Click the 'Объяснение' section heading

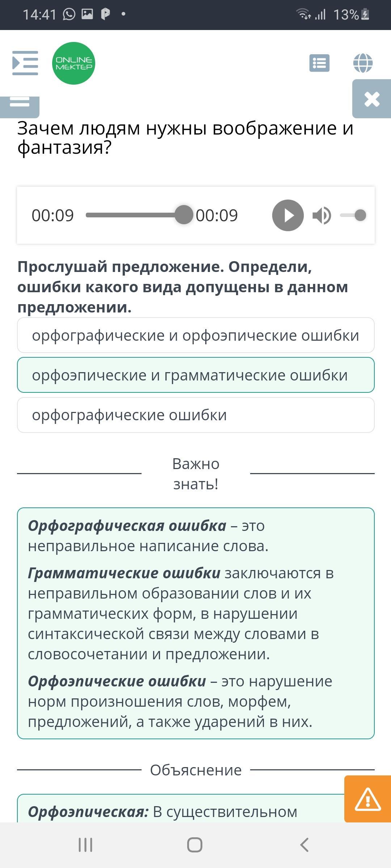pos(196,770)
